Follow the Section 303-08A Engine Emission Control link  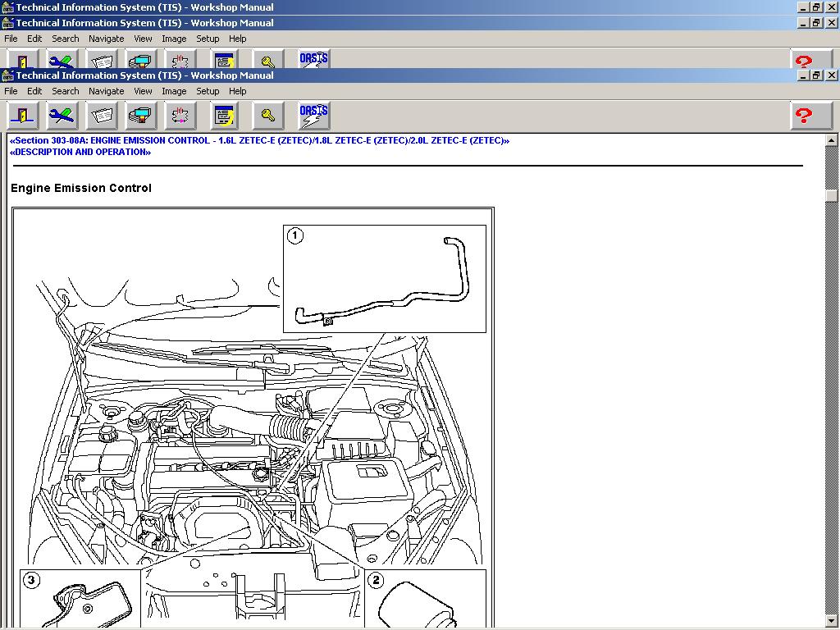[259, 140]
